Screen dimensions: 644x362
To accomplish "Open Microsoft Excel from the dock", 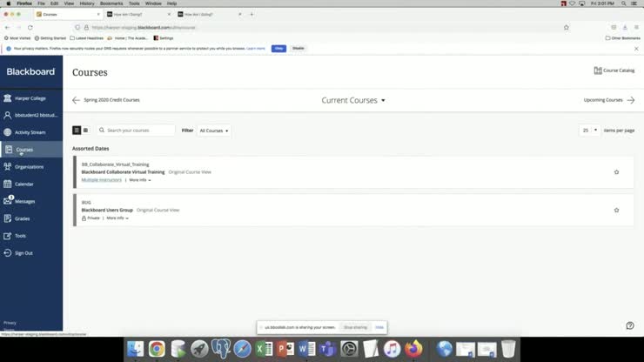I will point(264,349).
